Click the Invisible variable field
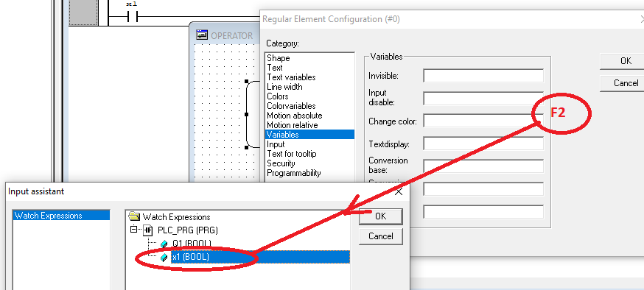This screenshot has width=644, height=290. point(483,76)
